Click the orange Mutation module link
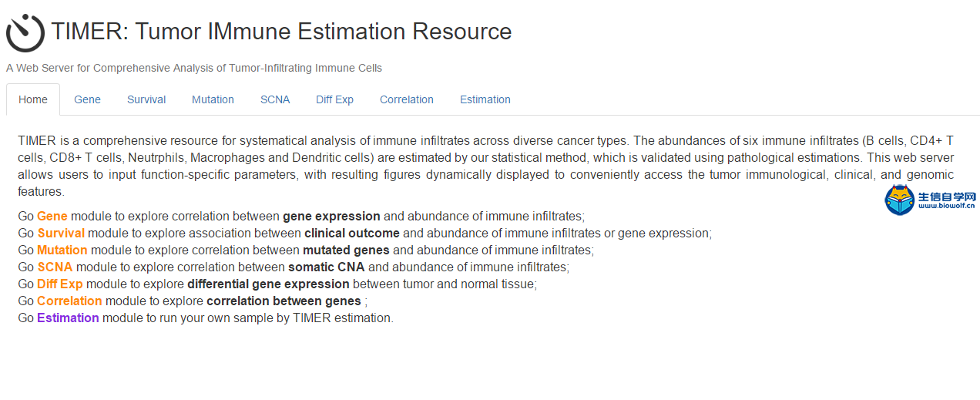Viewport: 980px width, 400px height. click(62, 250)
